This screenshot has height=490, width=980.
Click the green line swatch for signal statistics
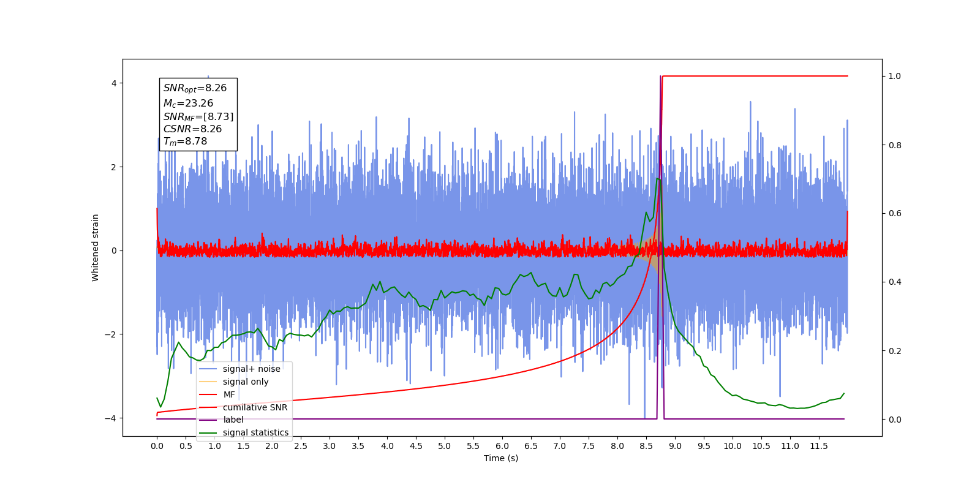(x=208, y=432)
